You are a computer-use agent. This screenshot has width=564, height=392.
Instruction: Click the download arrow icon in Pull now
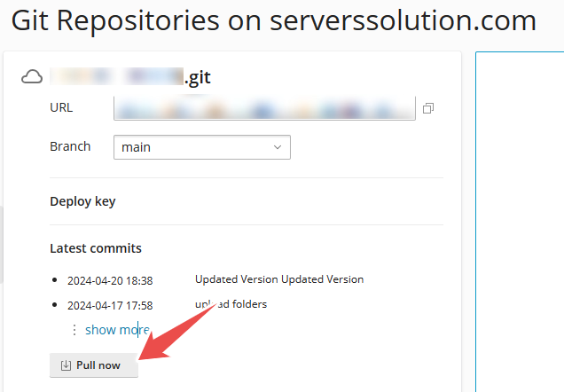pyautogui.click(x=66, y=365)
